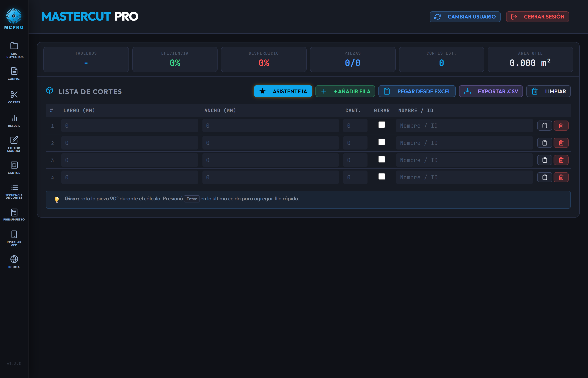Screen dimensions: 588x378
Task: Copy row 4 with clipboard icon
Action: pyautogui.click(x=545, y=177)
